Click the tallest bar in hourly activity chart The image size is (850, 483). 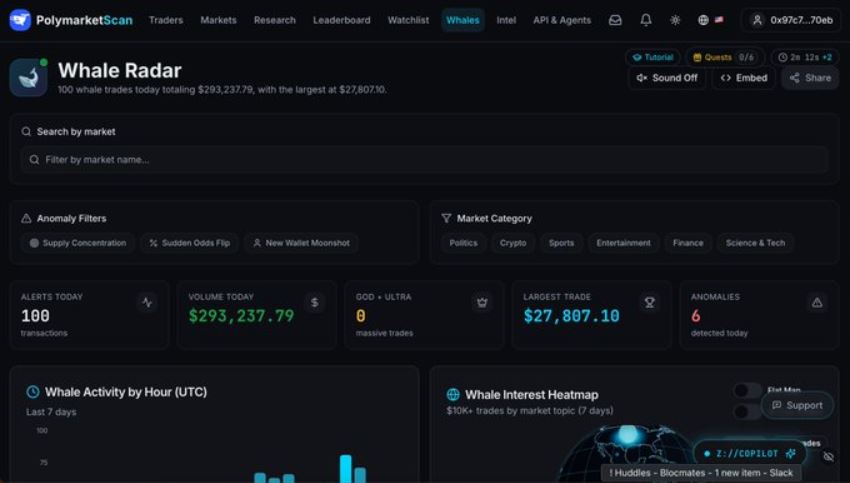coord(345,468)
